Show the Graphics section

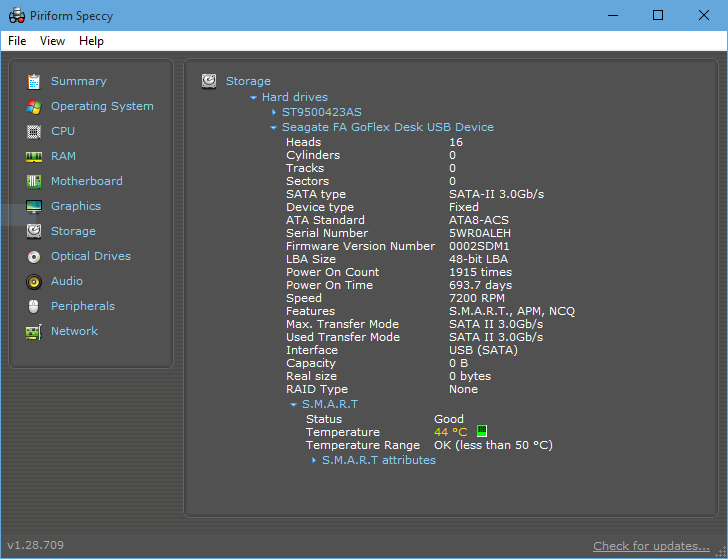click(x=76, y=207)
